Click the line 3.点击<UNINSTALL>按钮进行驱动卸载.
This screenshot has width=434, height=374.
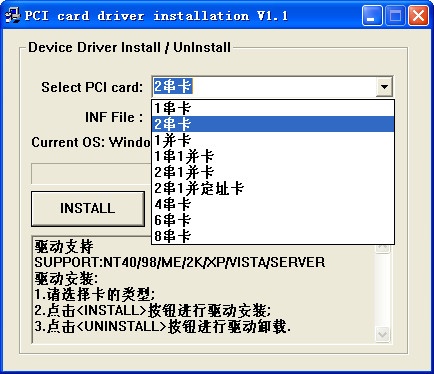coord(163,327)
